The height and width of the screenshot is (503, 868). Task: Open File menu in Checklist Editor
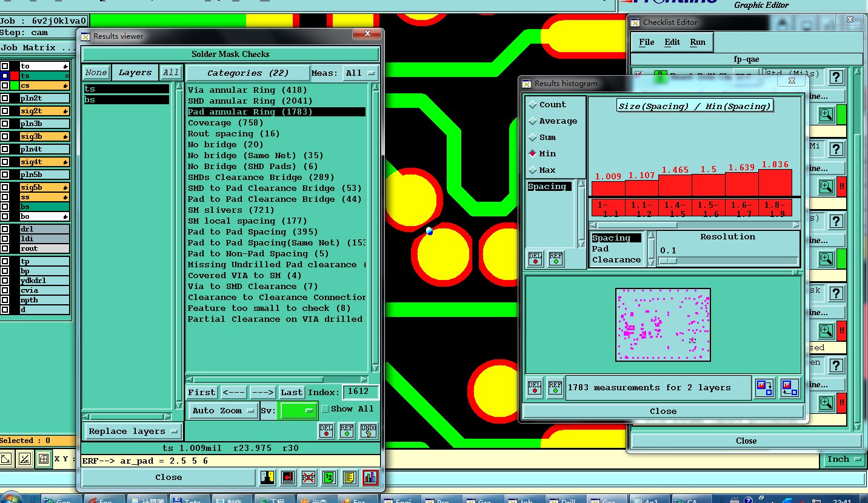[x=647, y=42]
